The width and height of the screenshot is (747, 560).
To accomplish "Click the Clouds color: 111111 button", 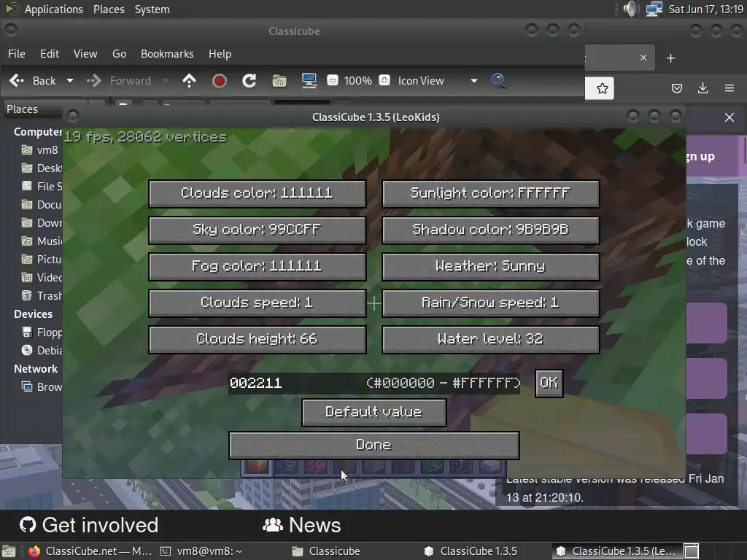I will [258, 193].
